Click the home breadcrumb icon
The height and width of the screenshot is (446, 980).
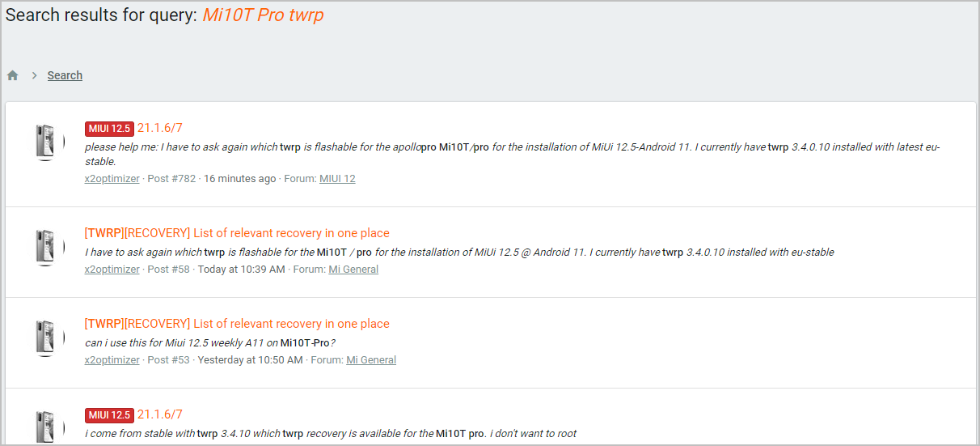[x=13, y=75]
